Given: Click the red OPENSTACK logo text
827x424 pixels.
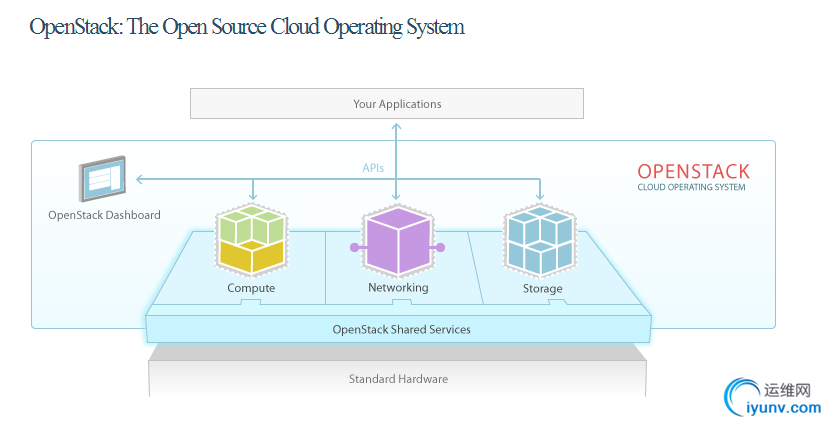Looking at the screenshot, I should tap(693, 171).
